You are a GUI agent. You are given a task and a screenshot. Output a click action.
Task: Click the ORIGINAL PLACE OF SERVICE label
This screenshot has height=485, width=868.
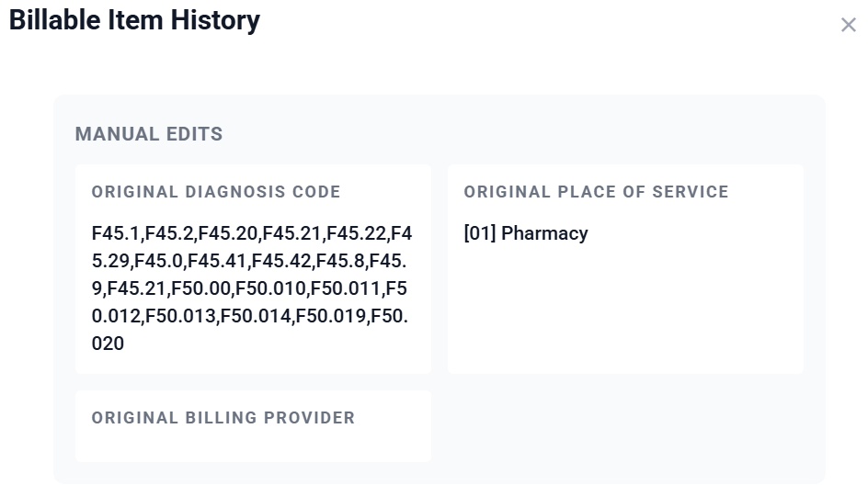[x=596, y=192]
